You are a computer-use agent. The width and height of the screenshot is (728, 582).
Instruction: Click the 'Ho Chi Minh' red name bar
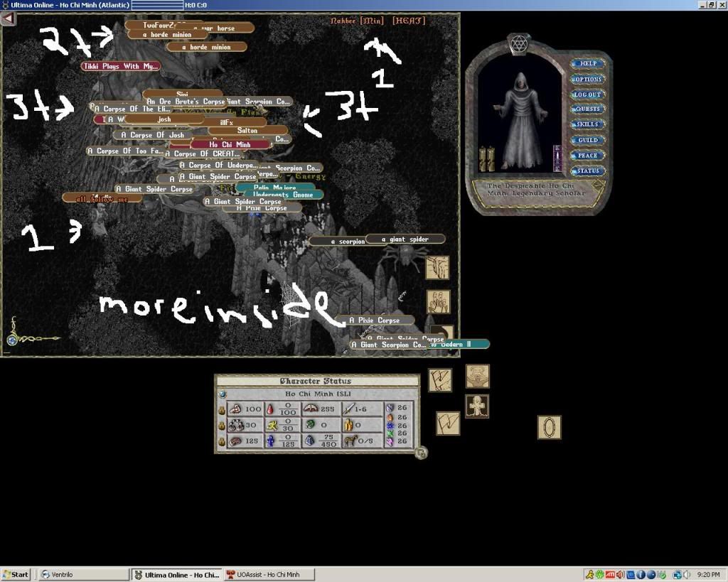coord(230,144)
